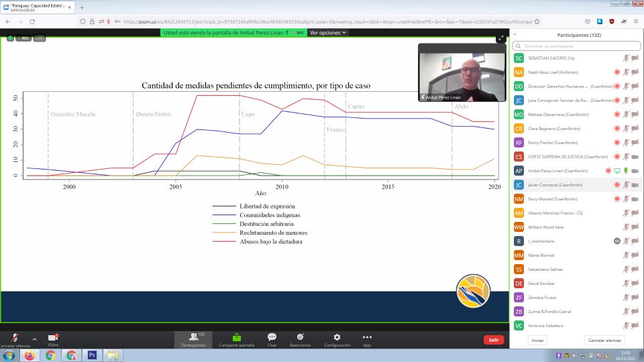Click the zoom.us address bar URL

point(327,21)
